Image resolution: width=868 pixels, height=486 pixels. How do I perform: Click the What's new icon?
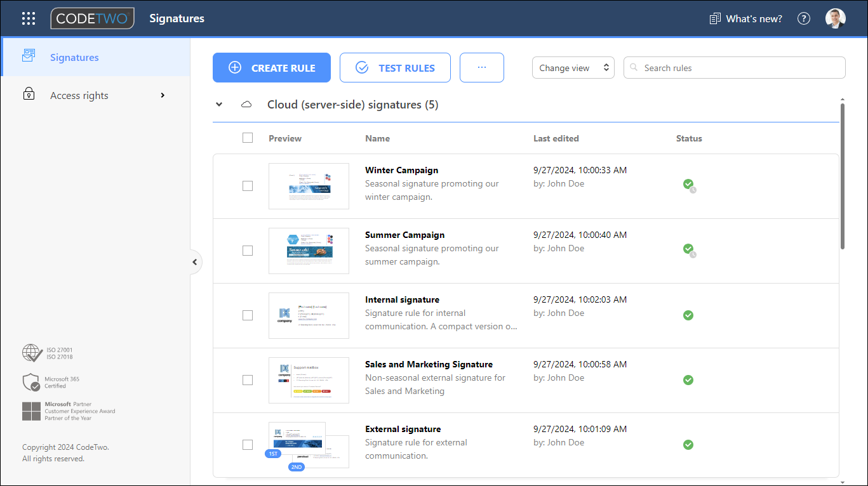point(714,18)
